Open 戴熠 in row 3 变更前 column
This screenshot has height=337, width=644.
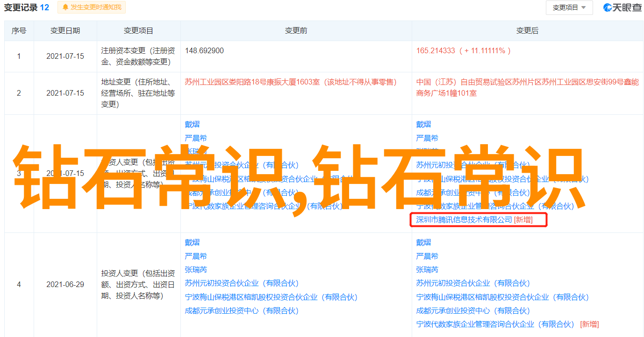pos(192,125)
